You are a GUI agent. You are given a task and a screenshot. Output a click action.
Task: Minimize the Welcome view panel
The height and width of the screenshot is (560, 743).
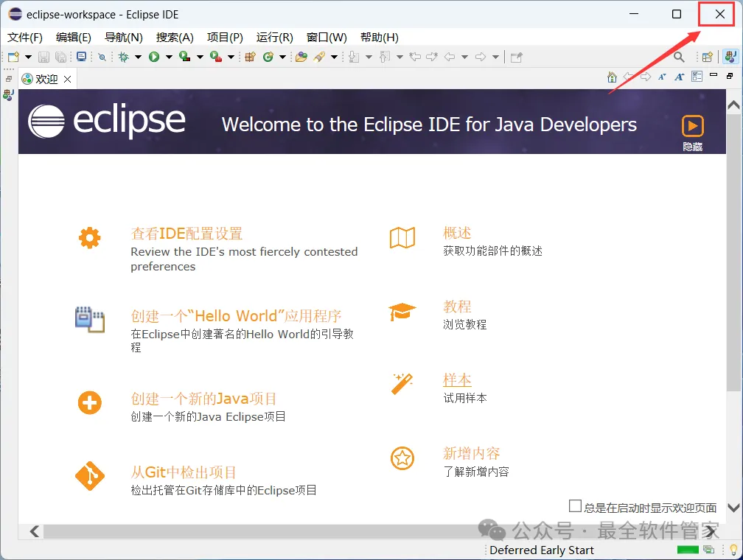pyautogui.click(x=714, y=75)
